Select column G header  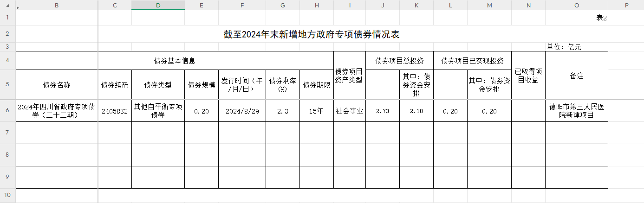pos(283,5)
